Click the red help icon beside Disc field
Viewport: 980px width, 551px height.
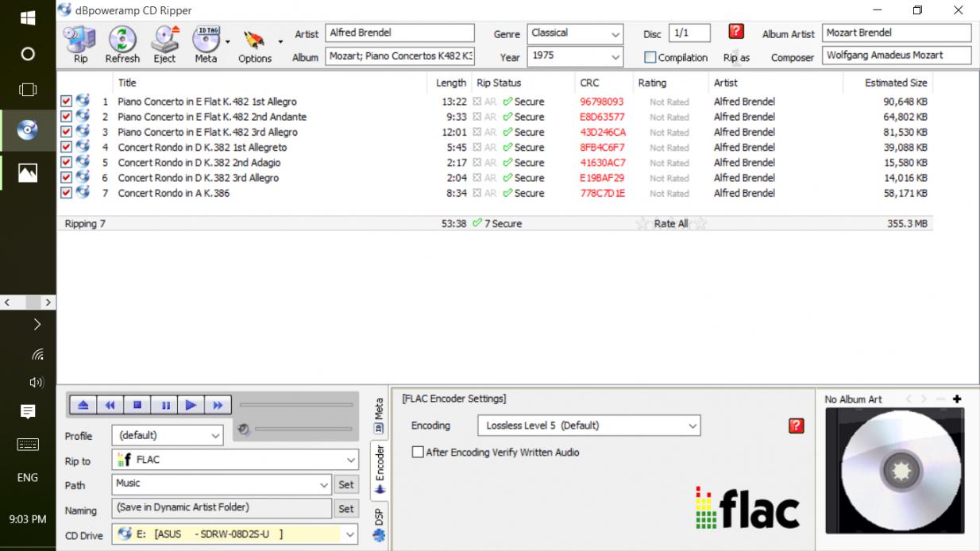coord(735,32)
